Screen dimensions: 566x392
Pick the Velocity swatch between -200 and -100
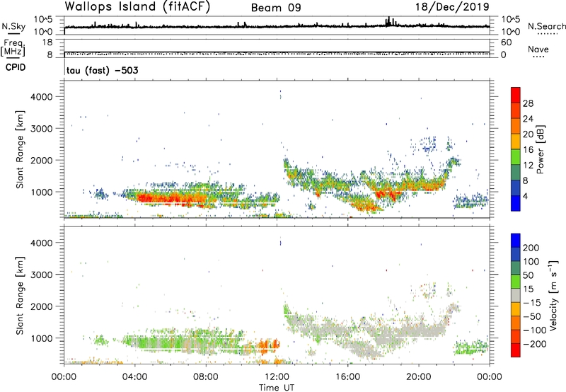tap(516, 336)
